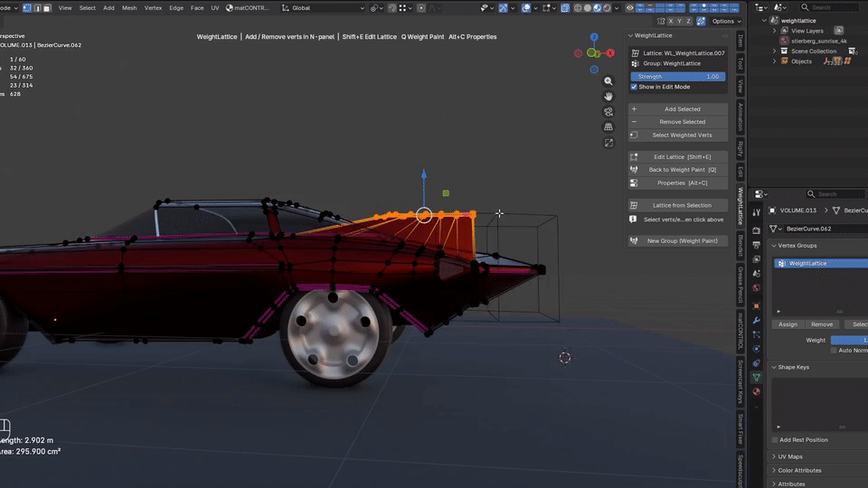Toggle X-ray view button
This screenshot has height=488, width=868.
pyautogui.click(x=565, y=8)
